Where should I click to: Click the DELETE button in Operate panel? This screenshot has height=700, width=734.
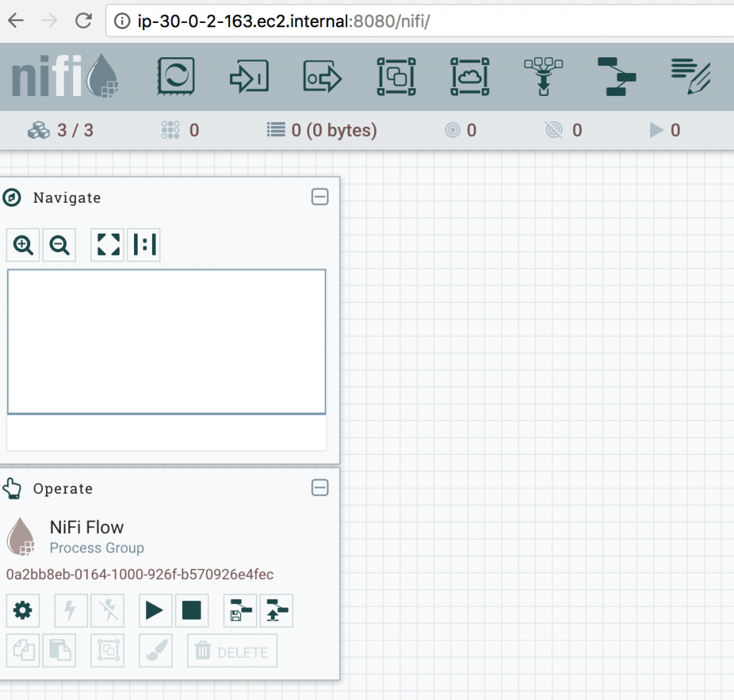pyautogui.click(x=232, y=651)
